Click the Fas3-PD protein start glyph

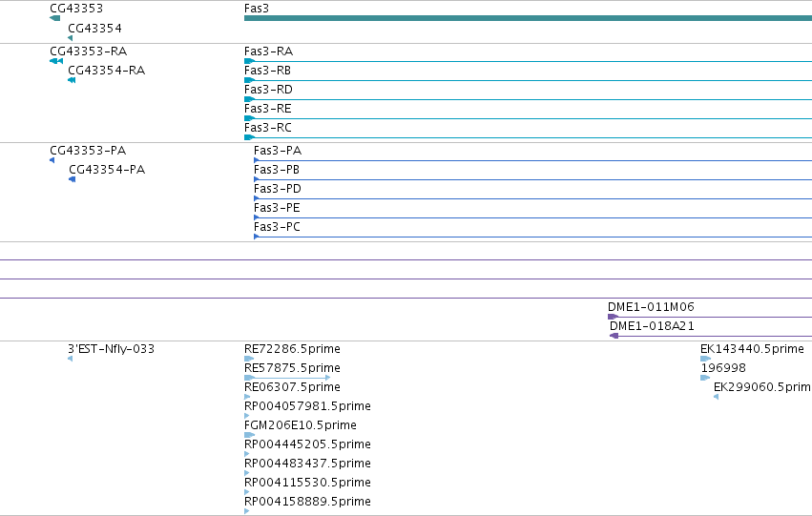point(257,198)
